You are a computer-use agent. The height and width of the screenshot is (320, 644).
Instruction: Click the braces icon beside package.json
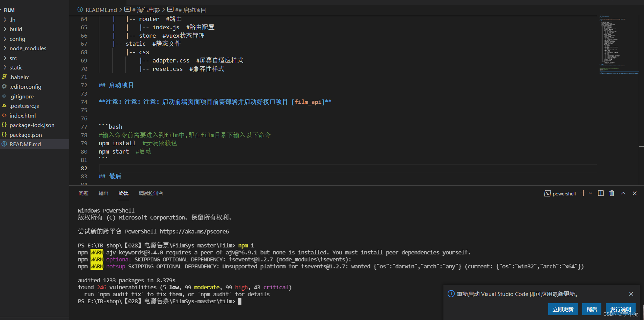click(4, 134)
